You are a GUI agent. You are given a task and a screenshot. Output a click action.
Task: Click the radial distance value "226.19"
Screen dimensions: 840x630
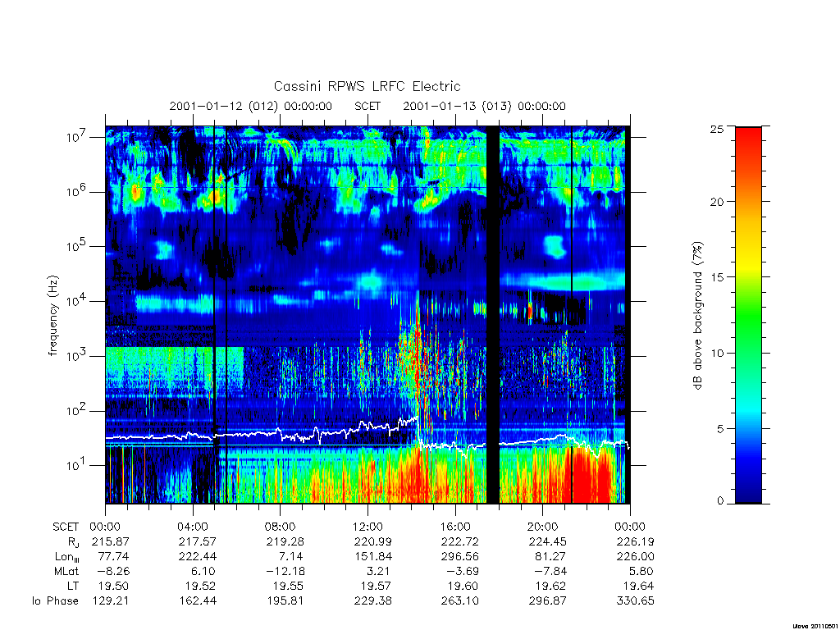click(636, 541)
